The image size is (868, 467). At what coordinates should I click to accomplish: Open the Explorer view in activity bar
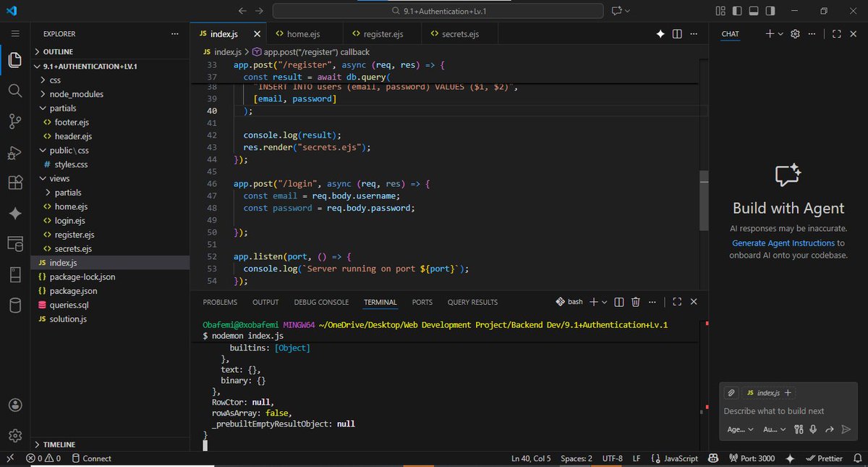[x=14, y=59]
